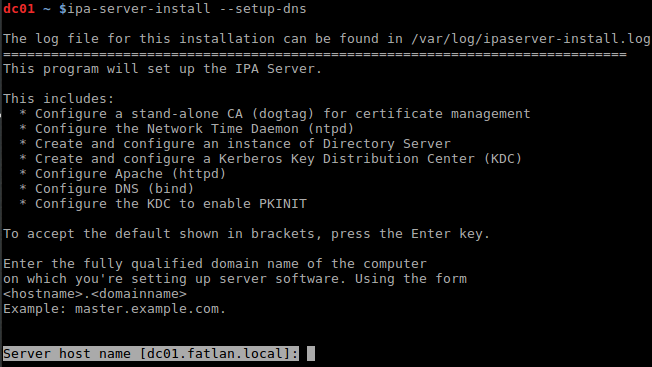Click line 'This program will set up the IPA Server.'

point(163,69)
